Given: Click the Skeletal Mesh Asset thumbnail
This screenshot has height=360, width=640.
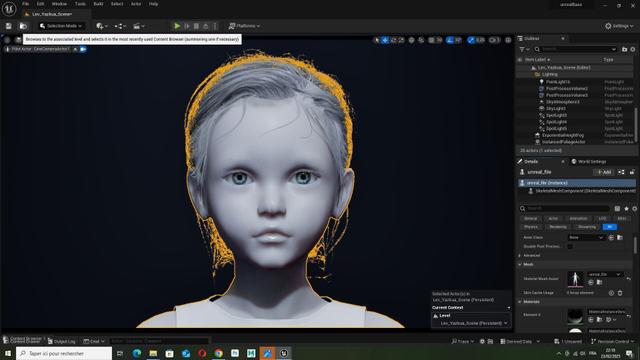Looking at the screenshot, I should [575, 280].
